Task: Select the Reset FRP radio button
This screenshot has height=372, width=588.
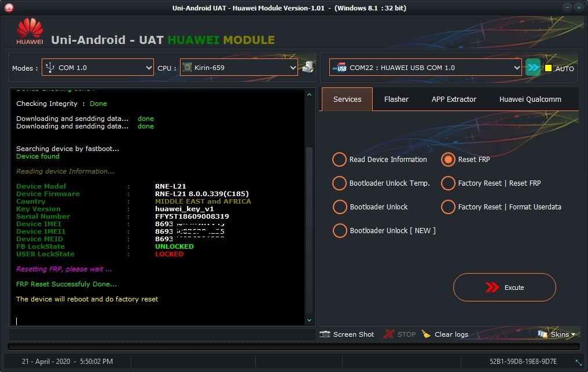Action: pyautogui.click(x=448, y=159)
